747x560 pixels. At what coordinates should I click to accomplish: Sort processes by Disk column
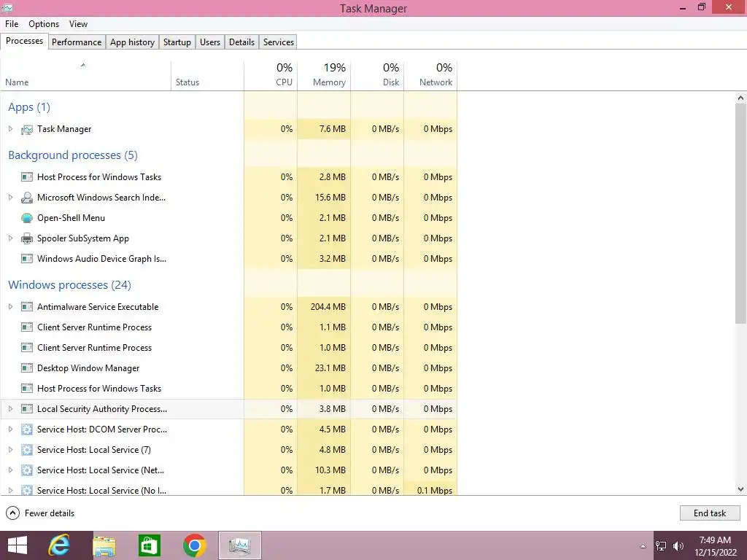377,76
